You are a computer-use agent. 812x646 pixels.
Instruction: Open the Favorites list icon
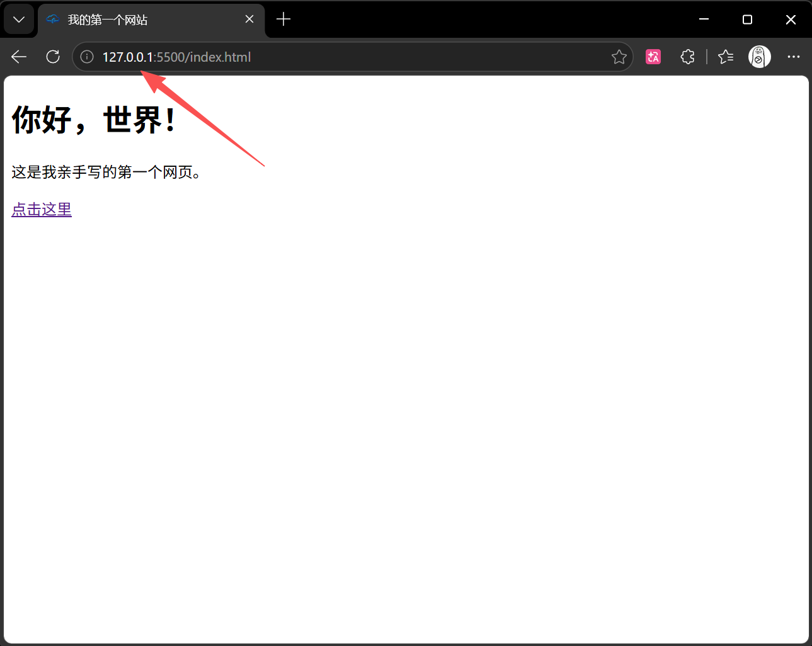726,57
